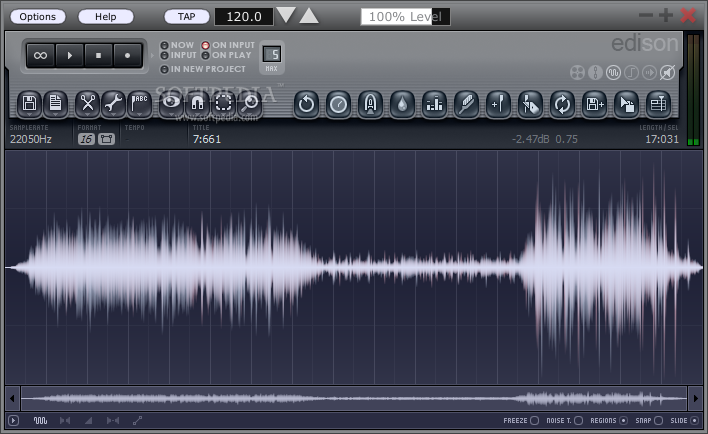Click the 22050Hz samplerate value
Screen dimensions: 708x434
click(31, 139)
